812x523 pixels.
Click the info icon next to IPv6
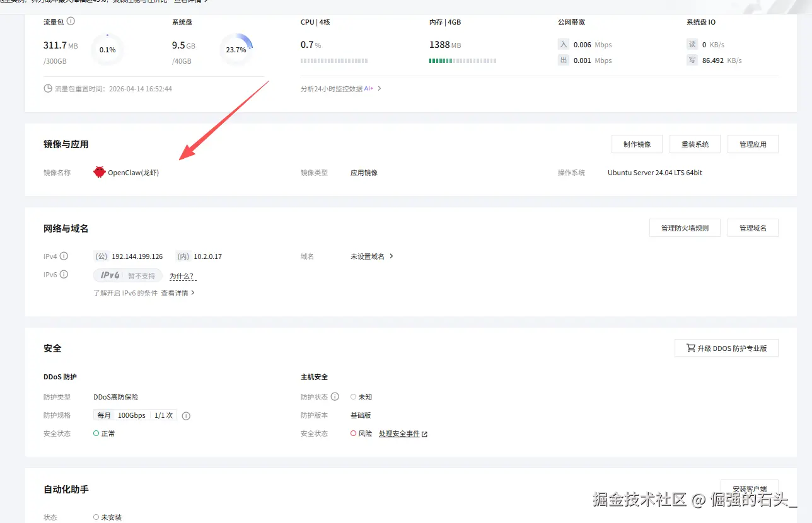[64, 275]
